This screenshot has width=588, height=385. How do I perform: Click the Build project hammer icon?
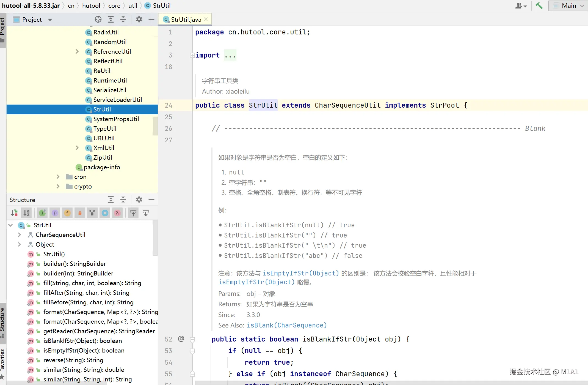pos(539,6)
